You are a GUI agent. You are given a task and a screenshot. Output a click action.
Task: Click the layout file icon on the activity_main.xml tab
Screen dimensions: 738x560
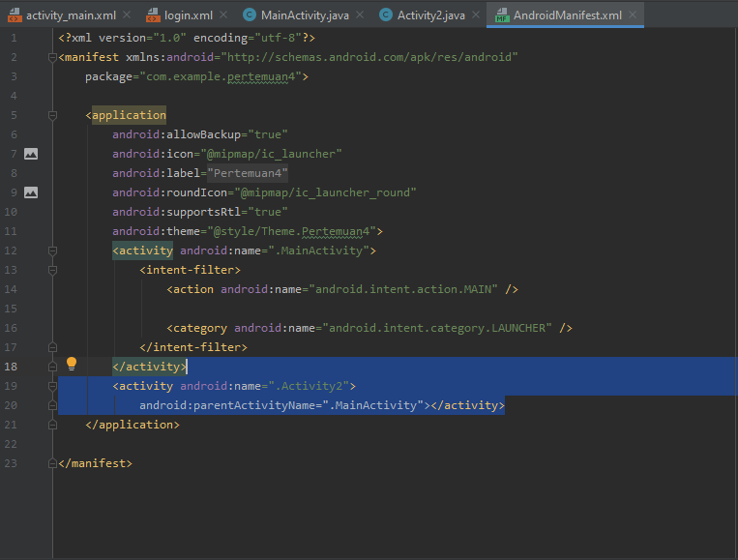click(x=15, y=15)
